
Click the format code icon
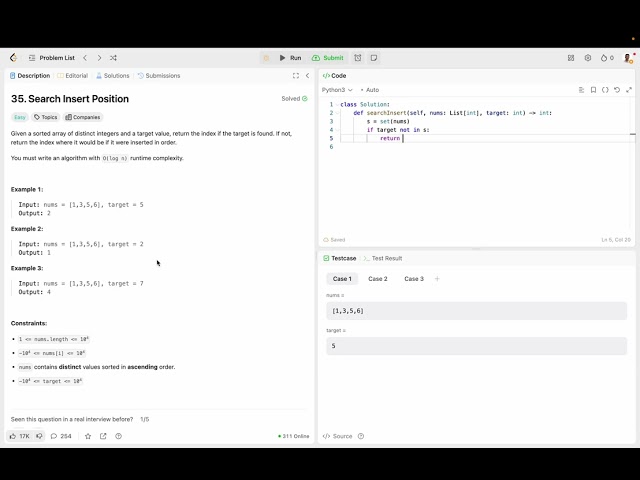coord(581,90)
